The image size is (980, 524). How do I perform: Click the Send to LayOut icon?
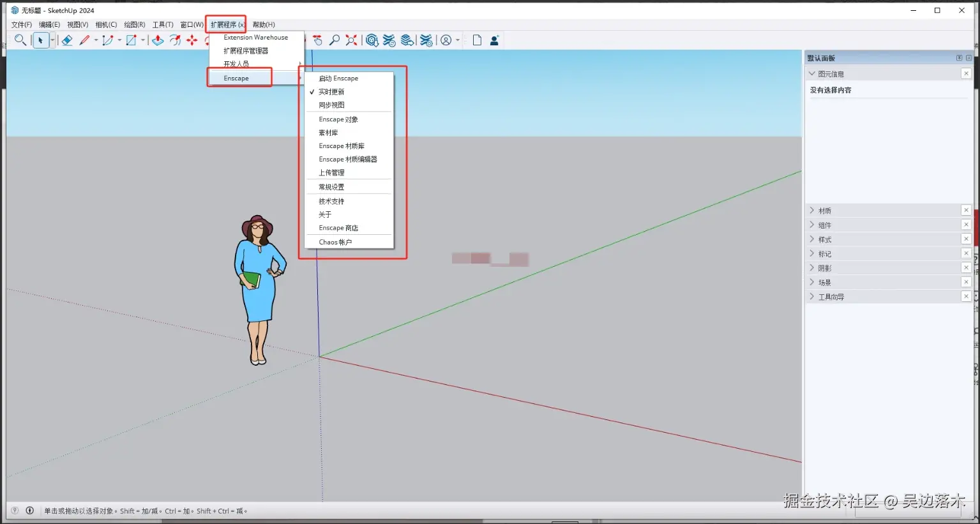(407, 40)
